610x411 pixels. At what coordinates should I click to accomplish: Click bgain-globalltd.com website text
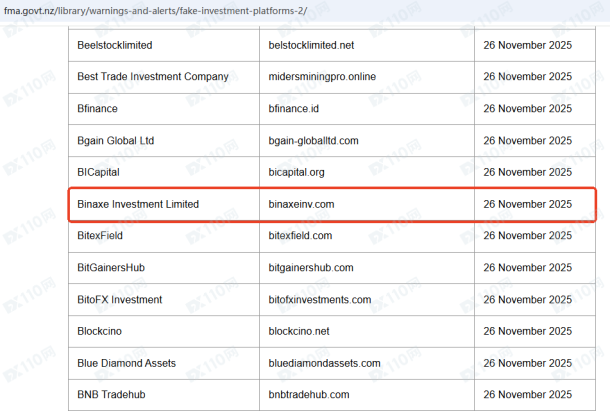[x=327, y=141]
